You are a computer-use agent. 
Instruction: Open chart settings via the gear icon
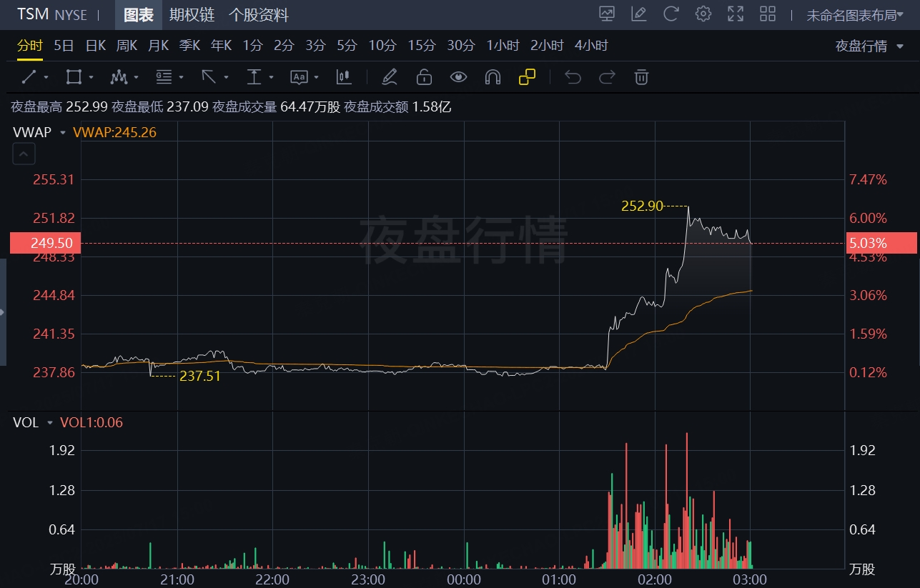(x=703, y=14)
